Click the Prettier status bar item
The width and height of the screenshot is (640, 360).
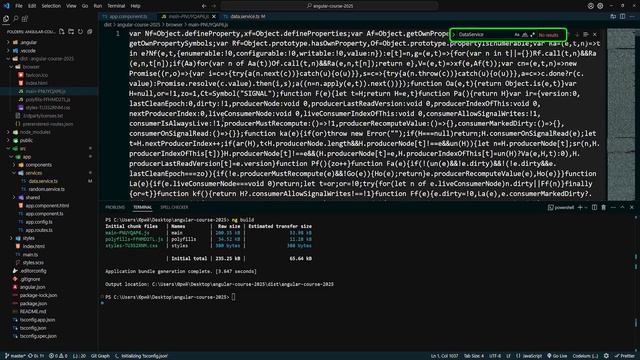pyautogui.click(x=624, y=356)
